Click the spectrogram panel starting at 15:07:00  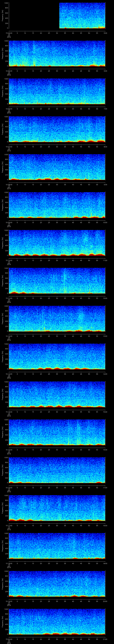pyautogui.click(x=57, y=129)
